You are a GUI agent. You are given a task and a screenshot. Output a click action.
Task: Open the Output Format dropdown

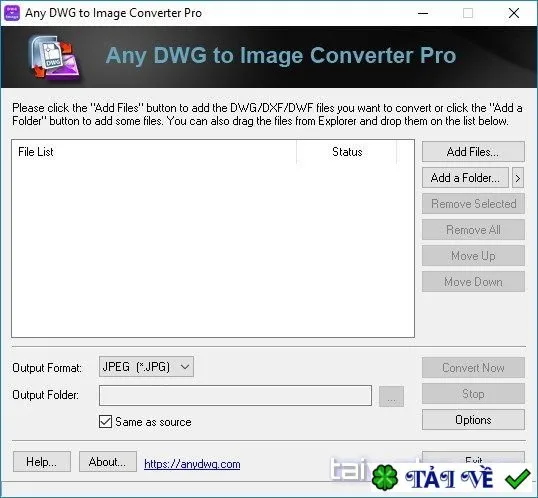tap(146, 367)
